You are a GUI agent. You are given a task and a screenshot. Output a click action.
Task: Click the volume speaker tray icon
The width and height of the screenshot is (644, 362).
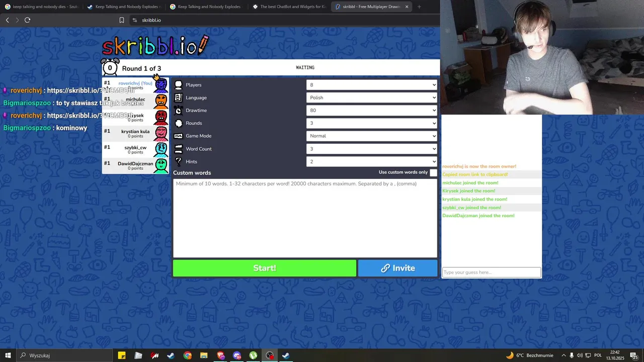pyautogui.click(x=580, y=355)
